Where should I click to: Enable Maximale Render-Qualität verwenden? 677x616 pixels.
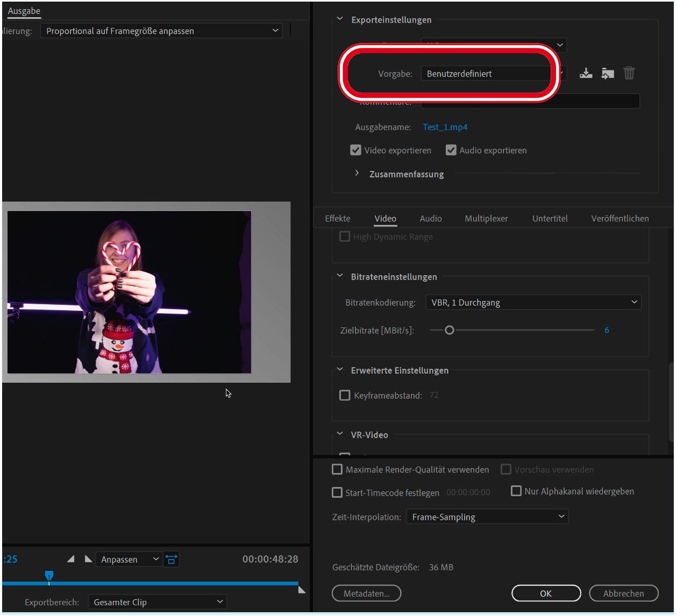coord(337,470)
